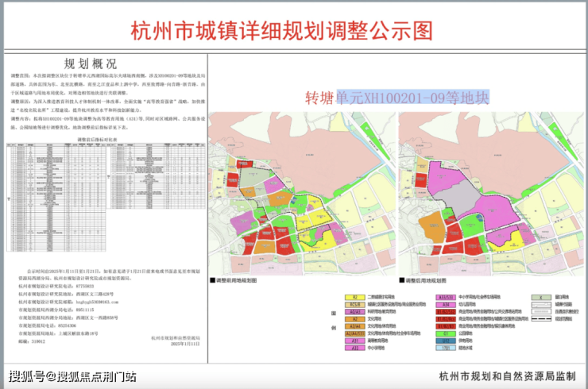Click the grey-green X legend swatch
Viewport: 588px width, 389px height.
point(541,298)
